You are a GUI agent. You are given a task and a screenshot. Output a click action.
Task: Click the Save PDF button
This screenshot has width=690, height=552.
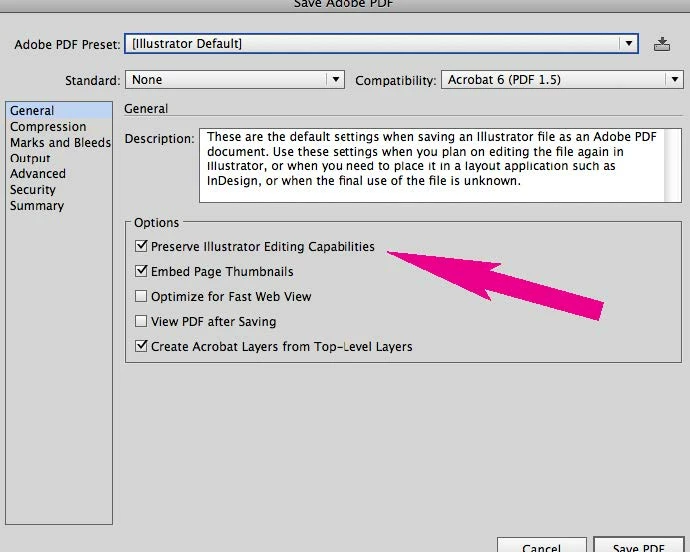pos(639,546)
